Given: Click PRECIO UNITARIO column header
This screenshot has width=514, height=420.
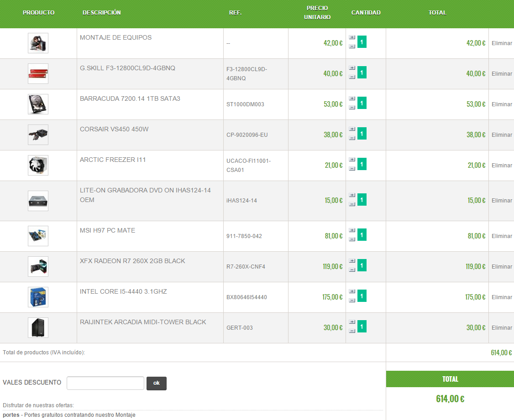Looking at the screenshot, I should 317,12.
